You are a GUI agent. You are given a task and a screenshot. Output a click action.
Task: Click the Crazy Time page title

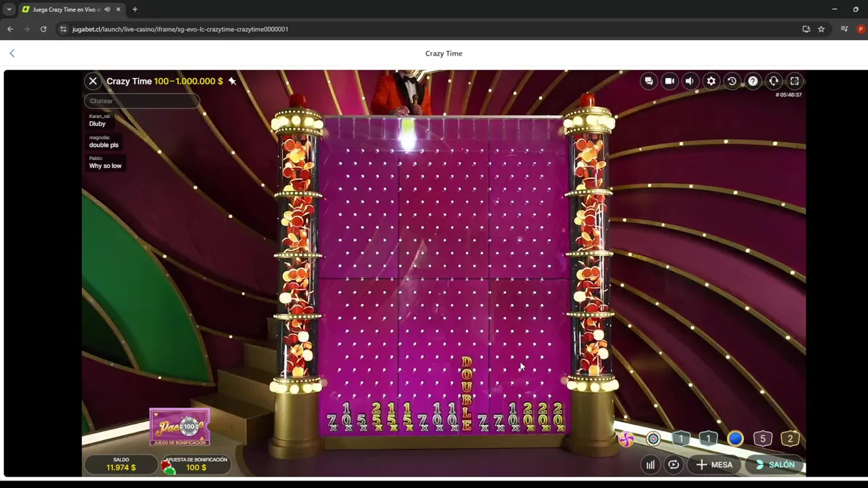tap(443, 53)
